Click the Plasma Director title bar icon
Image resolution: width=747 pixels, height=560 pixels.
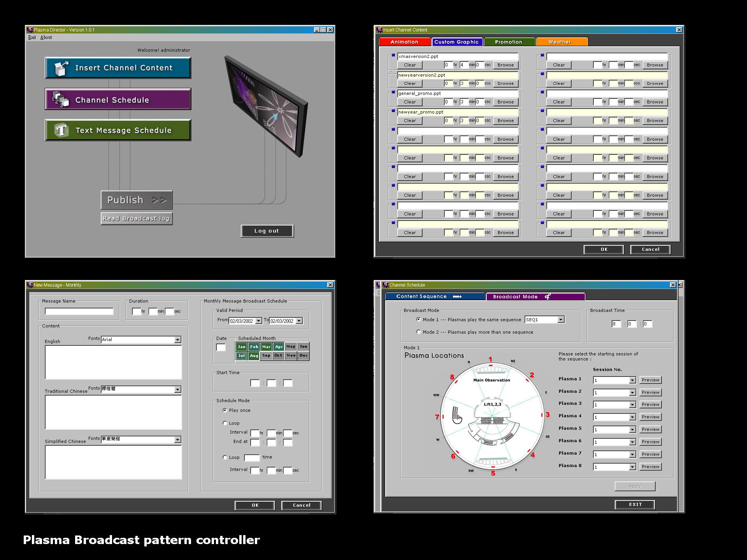(x=30, y=30)
